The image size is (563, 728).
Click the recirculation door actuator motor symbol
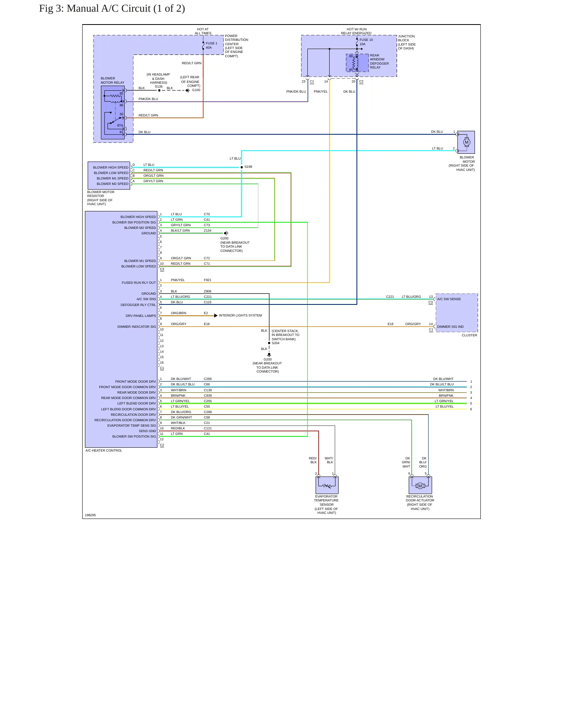point(420,486)
